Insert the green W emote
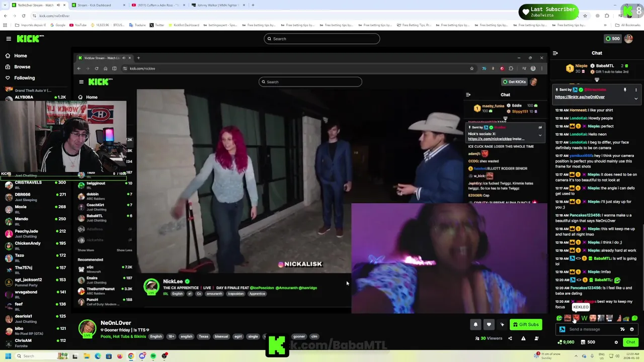 point(584,318)
